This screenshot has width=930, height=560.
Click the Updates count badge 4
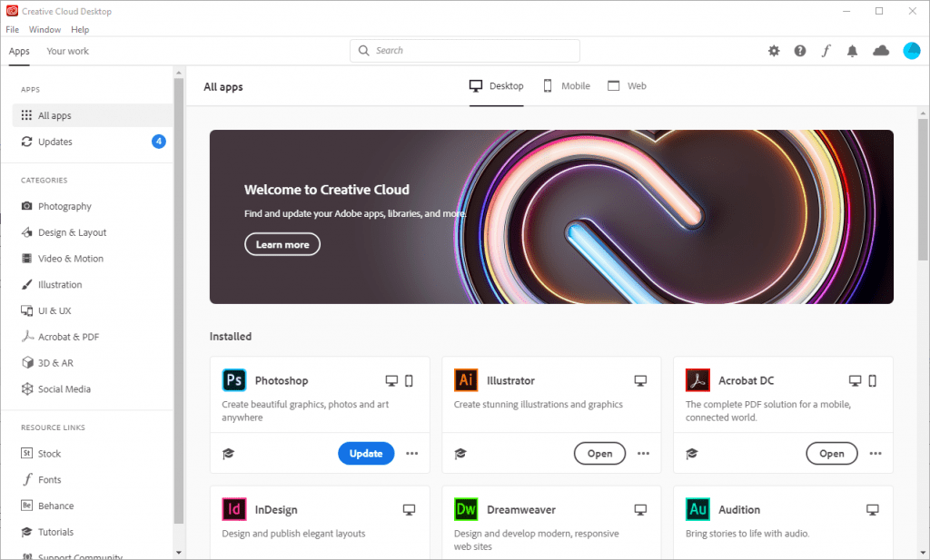click(x=158, y=141)
